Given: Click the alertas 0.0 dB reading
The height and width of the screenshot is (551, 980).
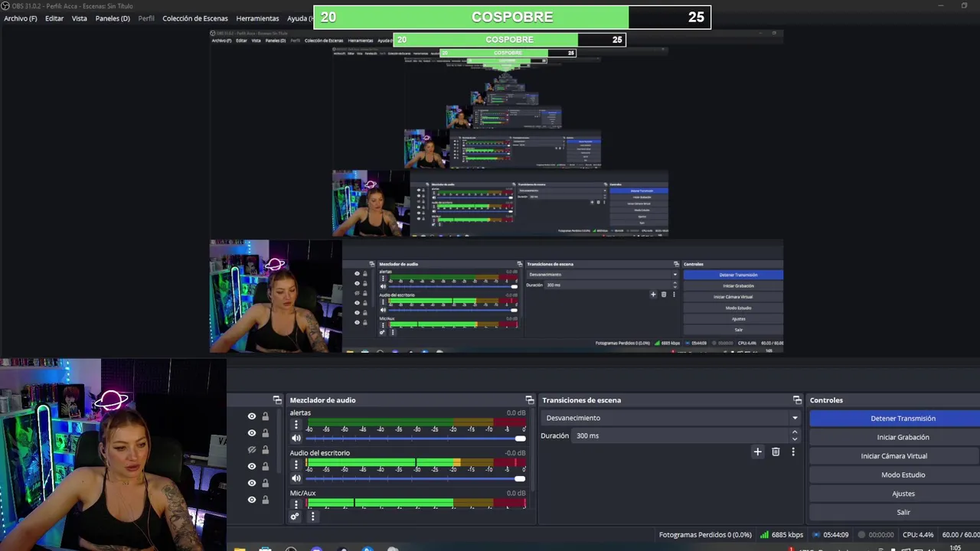Looking at the screenshot, I should point(516,413).
